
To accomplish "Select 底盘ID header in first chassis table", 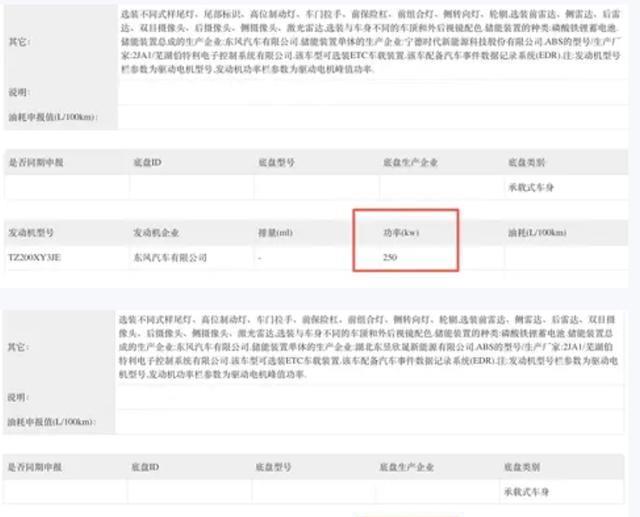I will (148, 161).
